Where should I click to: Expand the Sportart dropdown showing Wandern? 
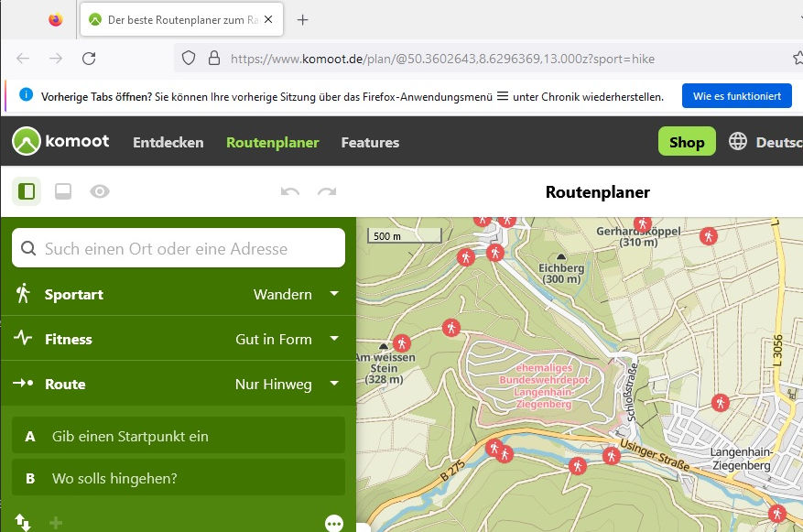tap(334, 294)
